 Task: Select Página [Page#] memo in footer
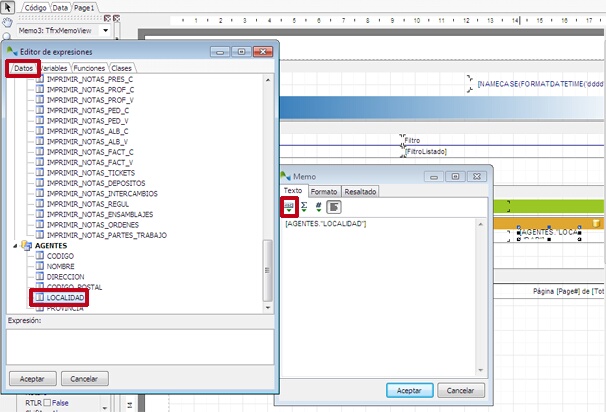pyautogui.click(x=569, y=291)
